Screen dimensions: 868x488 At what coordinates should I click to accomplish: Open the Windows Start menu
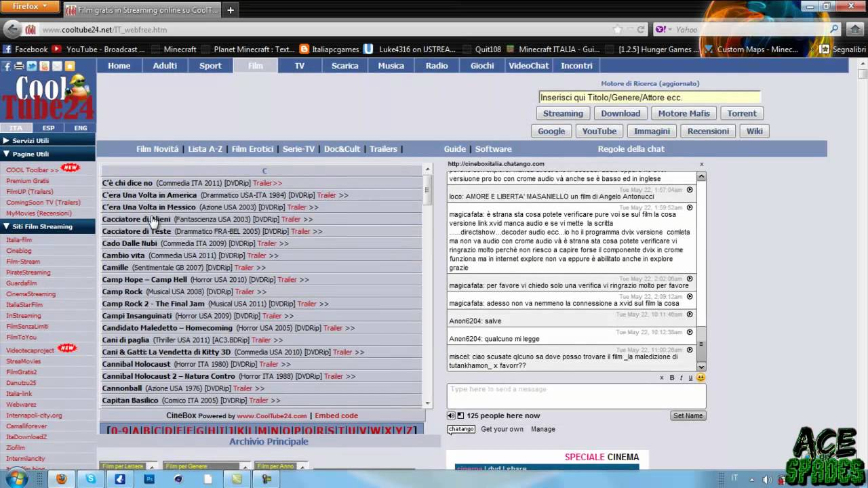[x=16, y=479]
